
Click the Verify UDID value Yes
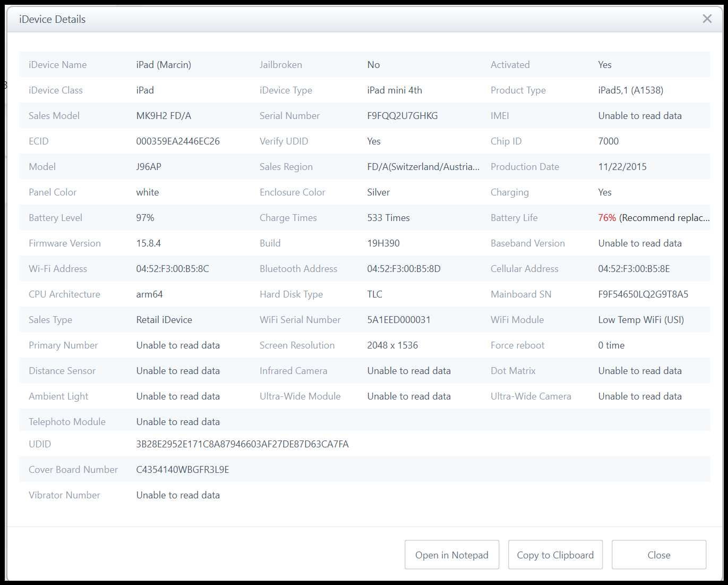click(x=374, y=141)
